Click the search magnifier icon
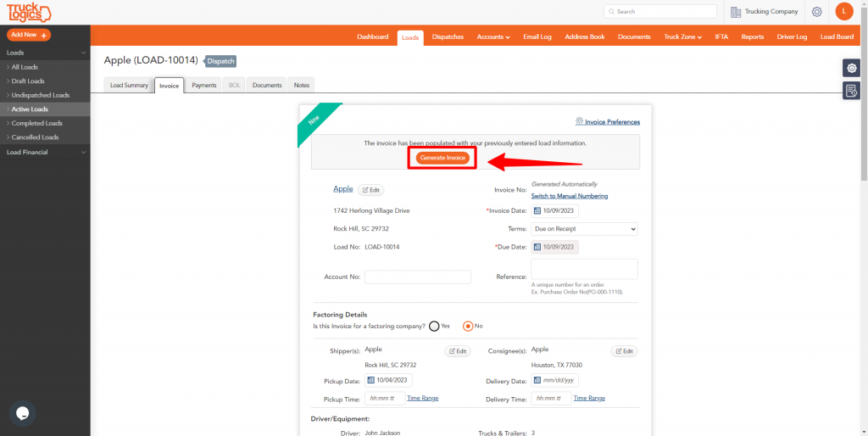 pos(611,12)
